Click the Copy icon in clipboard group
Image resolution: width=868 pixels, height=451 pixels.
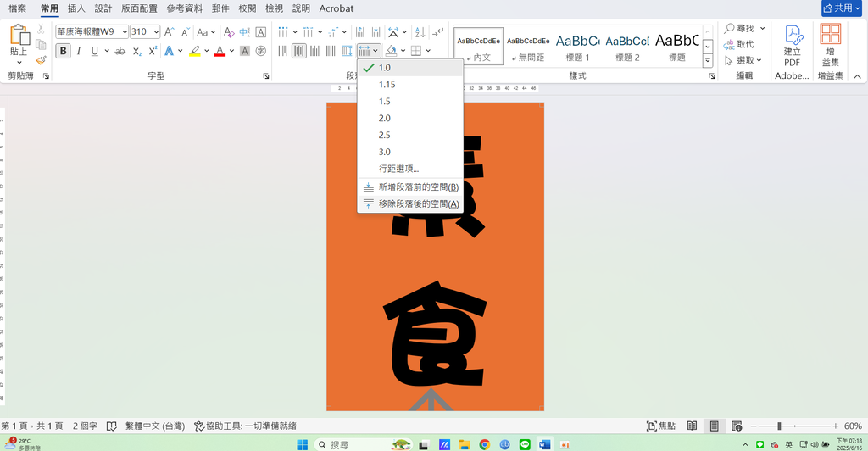point(41,45)
